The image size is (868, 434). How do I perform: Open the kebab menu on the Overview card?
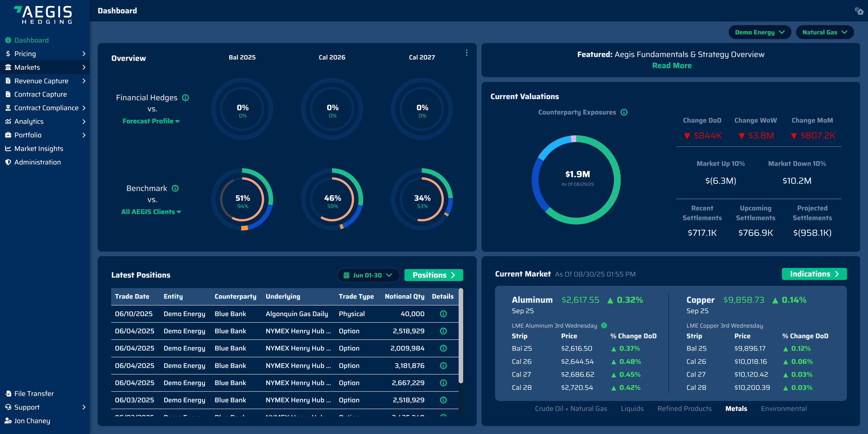tap(467, 53)
